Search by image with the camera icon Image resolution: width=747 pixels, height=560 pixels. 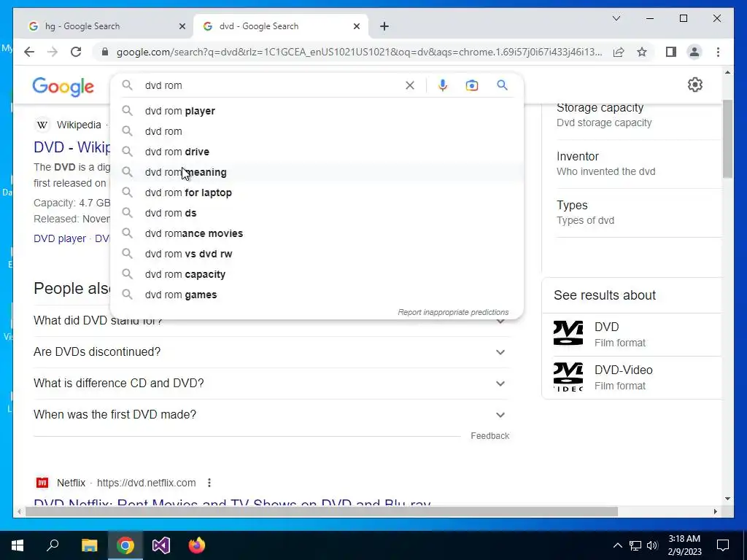[472, 85]
